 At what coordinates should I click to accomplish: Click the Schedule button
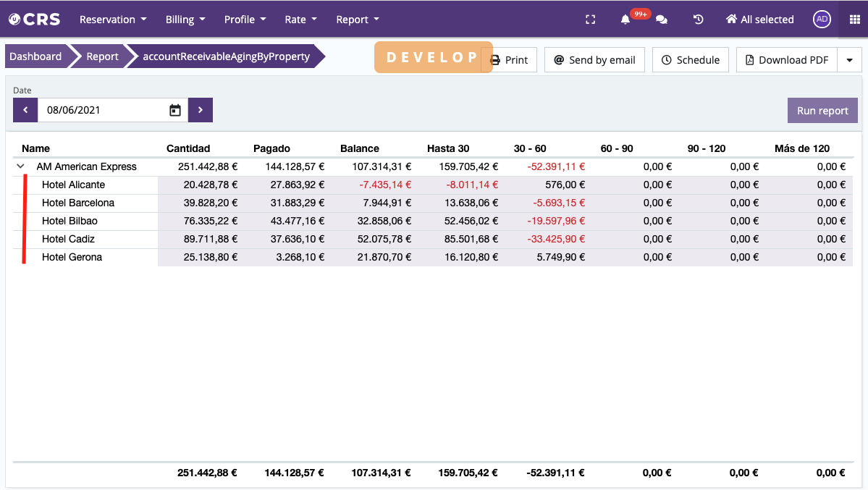[691, 60]
